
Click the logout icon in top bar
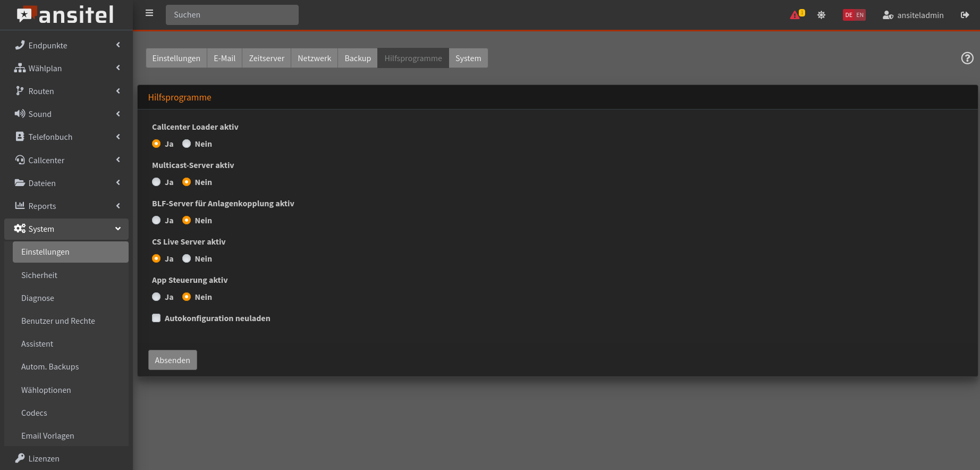pyautogui.click(x=965, y=15)
